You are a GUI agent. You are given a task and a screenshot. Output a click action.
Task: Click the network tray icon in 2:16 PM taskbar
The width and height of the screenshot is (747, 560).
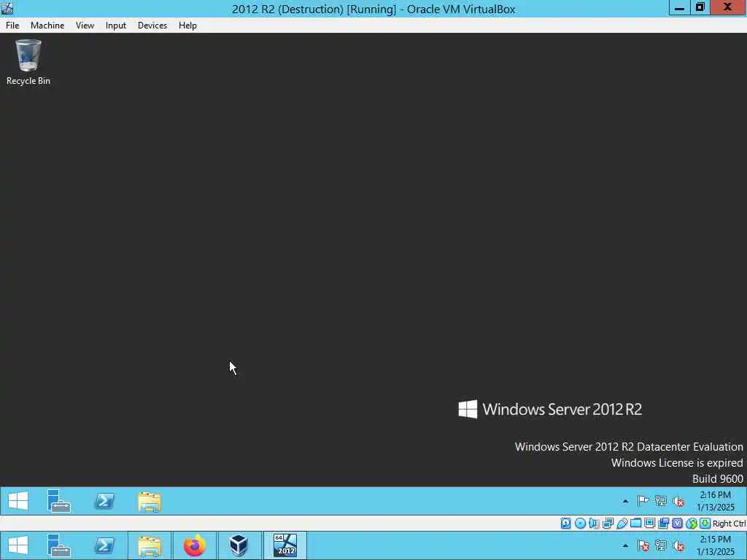pos(661,501)
